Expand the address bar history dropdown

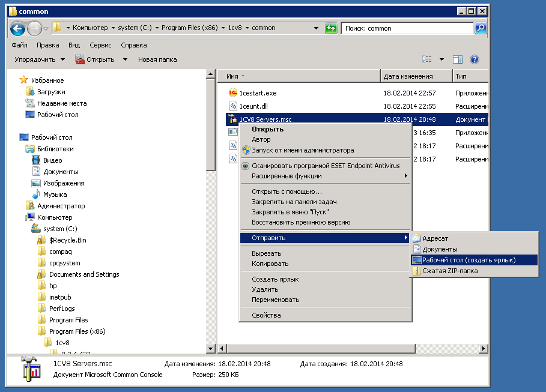316,28
